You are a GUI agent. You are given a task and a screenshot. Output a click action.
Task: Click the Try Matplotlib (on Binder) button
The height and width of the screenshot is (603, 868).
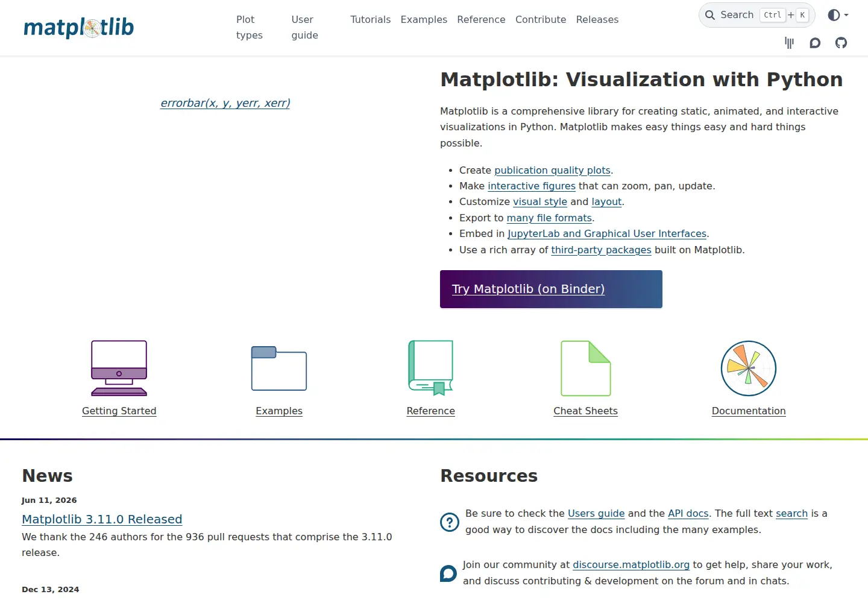tap(551, 289)
